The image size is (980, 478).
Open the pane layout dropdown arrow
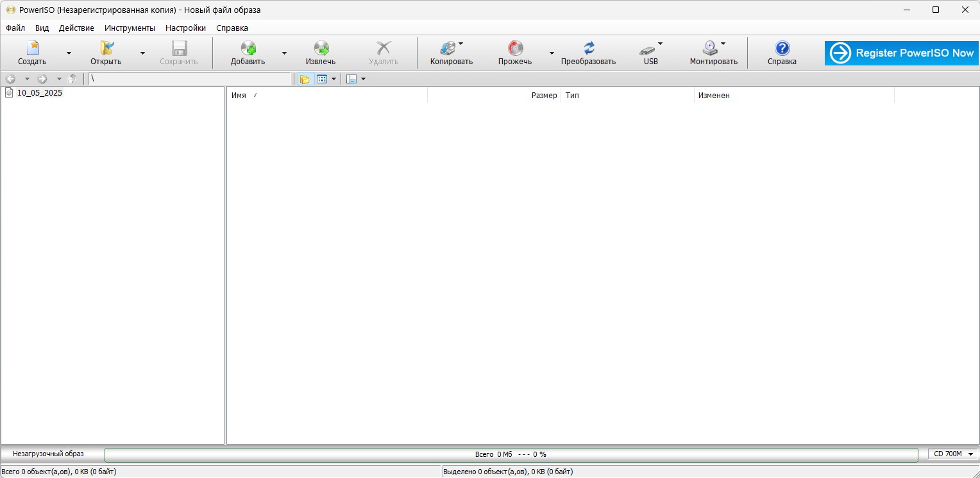point(364,79)
